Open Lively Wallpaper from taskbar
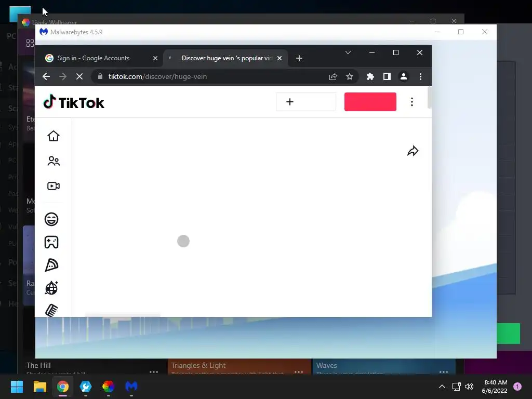The height and width of the screenshot is (399, 532). click(108, 387)
